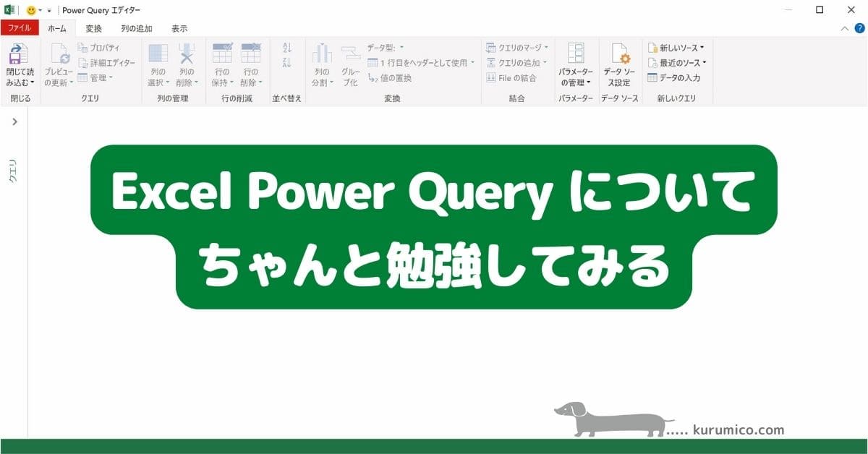The height and width of the screenshot is (454, 868).
Task: Open the 詳細エディター (Advanced Editor)
Action: (106, 63)
